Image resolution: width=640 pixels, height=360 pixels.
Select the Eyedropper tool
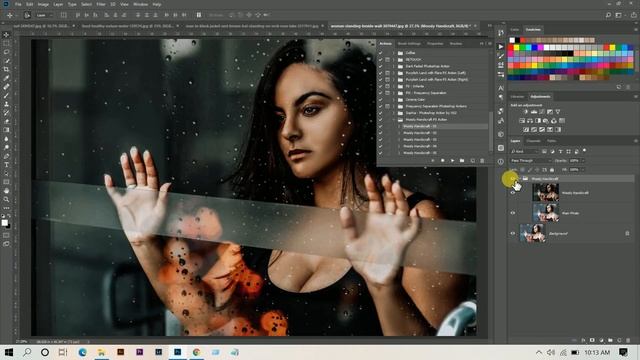[x=6, y=78]
